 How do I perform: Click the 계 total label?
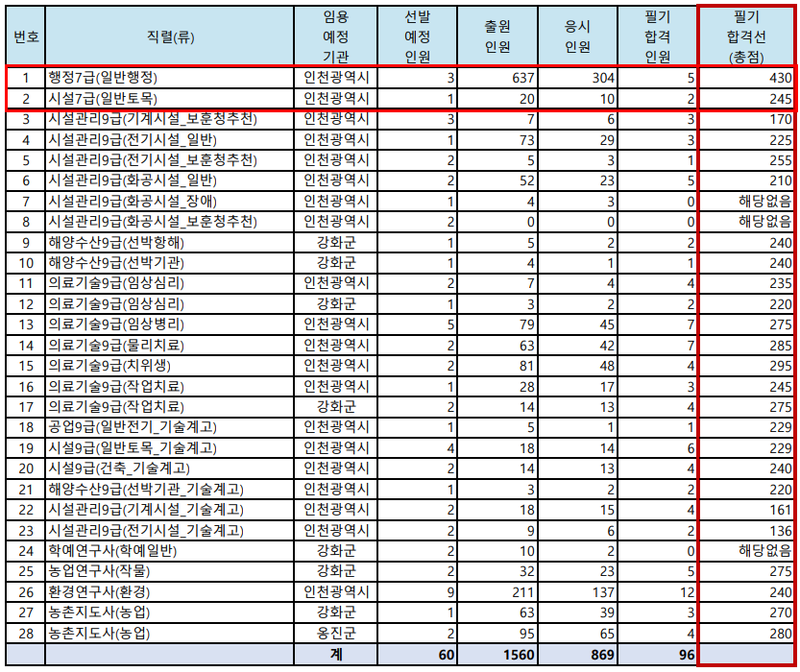click(x=336, y=654)
